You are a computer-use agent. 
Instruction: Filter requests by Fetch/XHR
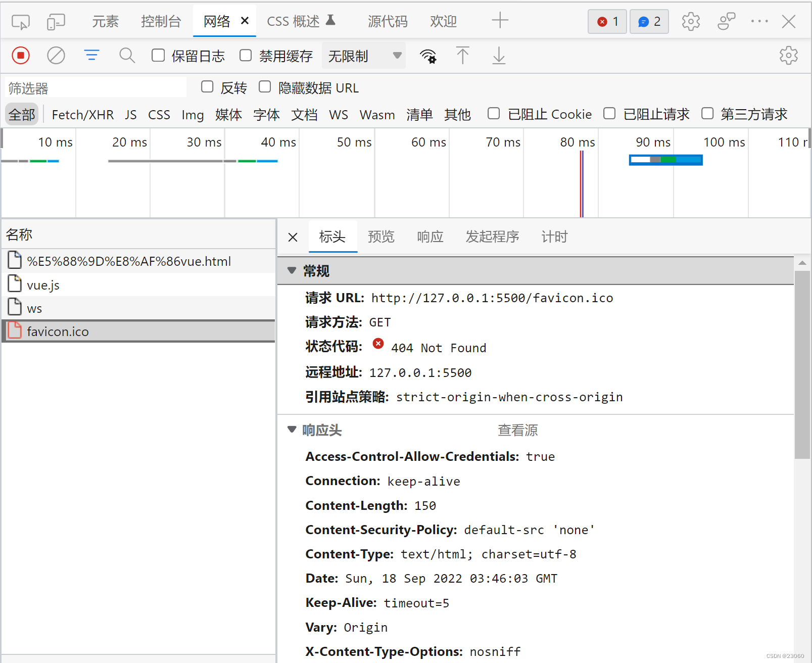(82, 115)
